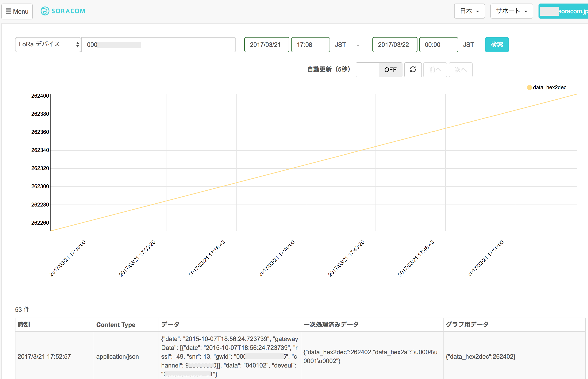
Task: Select the 時刻 column header
Action: 54,325
